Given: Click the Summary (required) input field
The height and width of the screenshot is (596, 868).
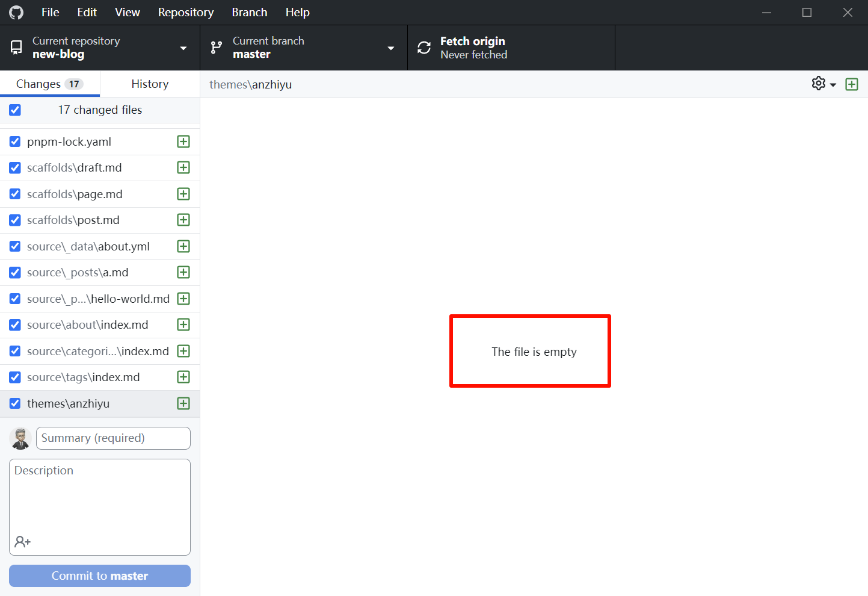Looking at the screenshot, I should (113, 438).
